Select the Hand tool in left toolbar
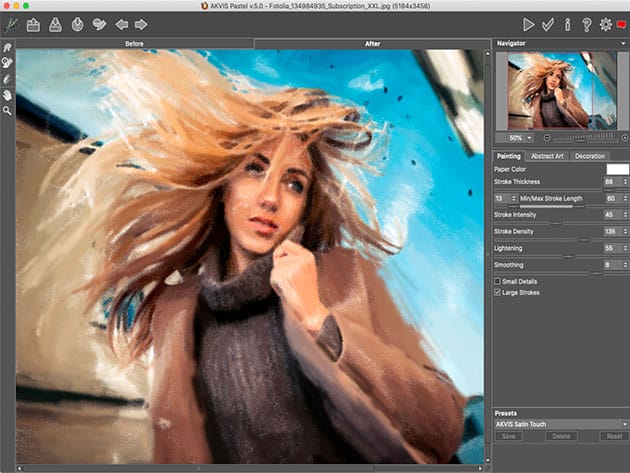Screen dimensions: 630x473 pos(8,94)
